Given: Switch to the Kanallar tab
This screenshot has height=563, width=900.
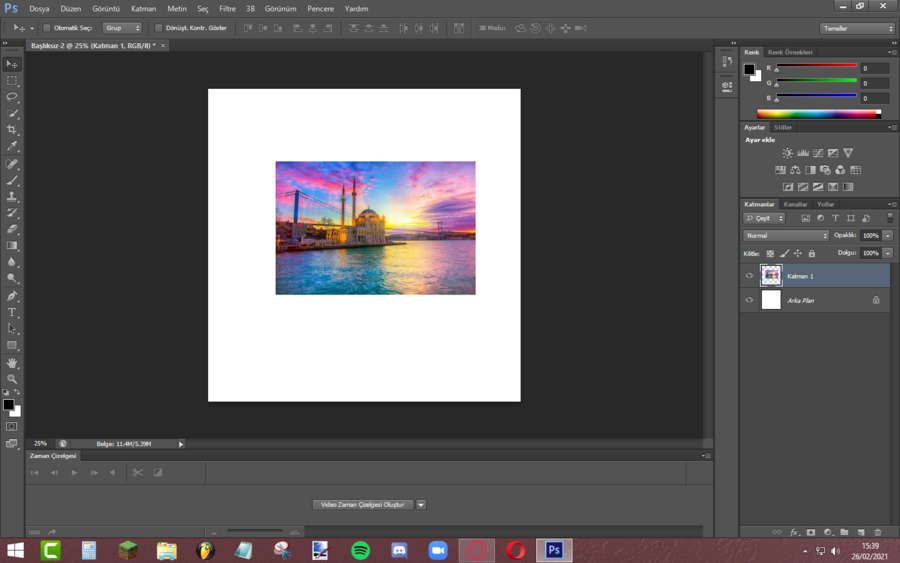Looking at the screenshot, I should [795, 204].
